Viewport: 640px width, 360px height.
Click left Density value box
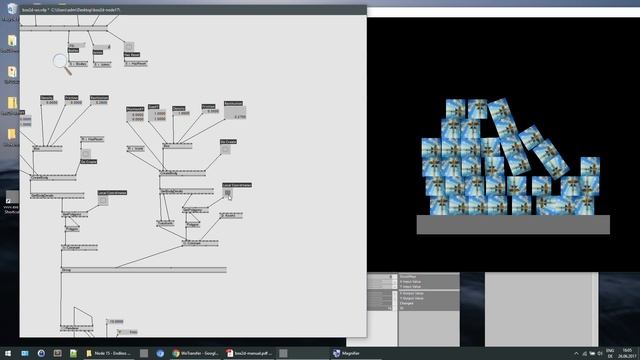(49, 102)
